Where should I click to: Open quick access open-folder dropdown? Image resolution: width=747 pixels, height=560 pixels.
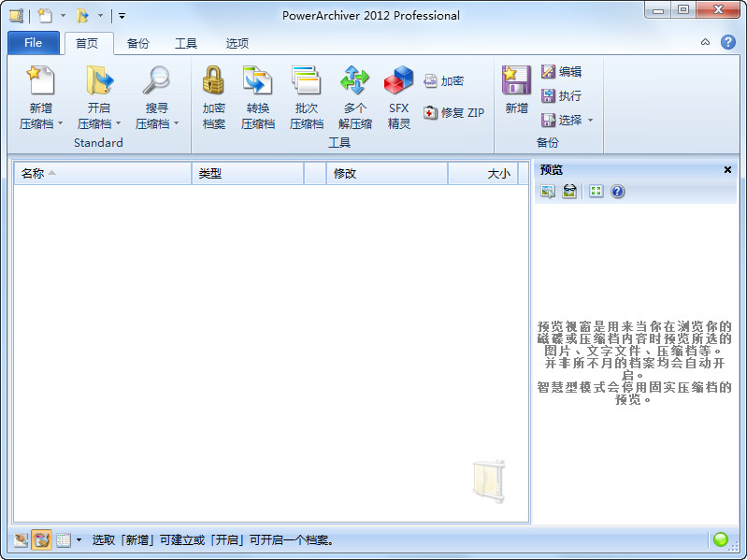coord(101,16)
